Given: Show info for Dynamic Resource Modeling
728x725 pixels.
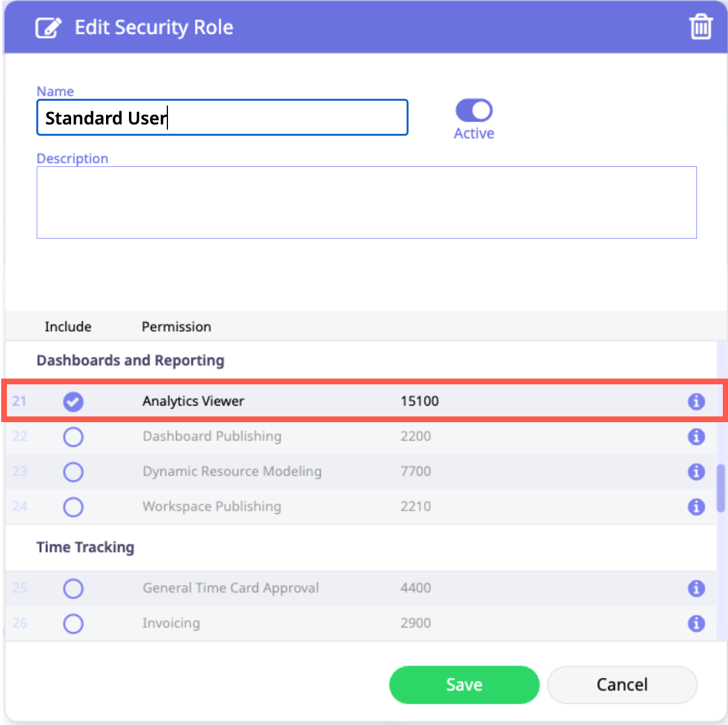Looking at the screenshot, I should tap(696, 472).
